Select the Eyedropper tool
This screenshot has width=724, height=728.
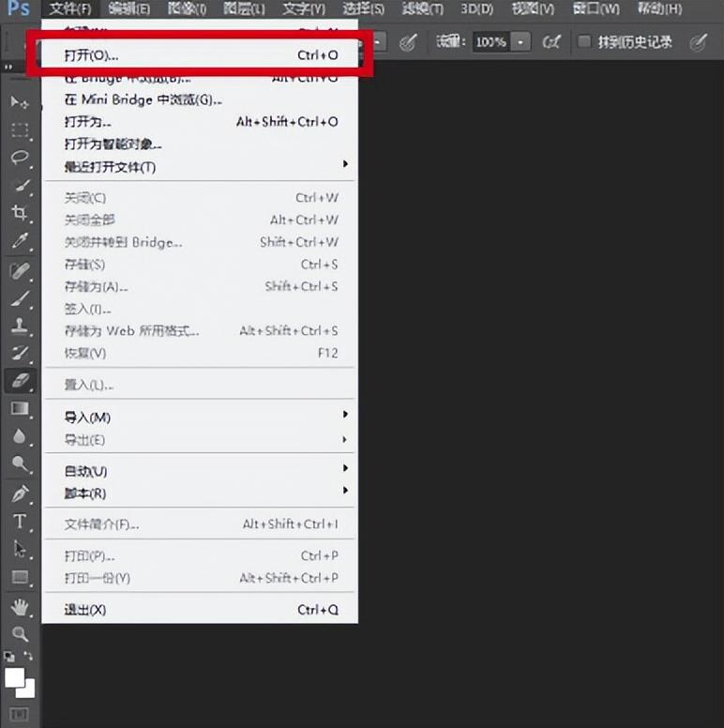click(x=20, y=241)
